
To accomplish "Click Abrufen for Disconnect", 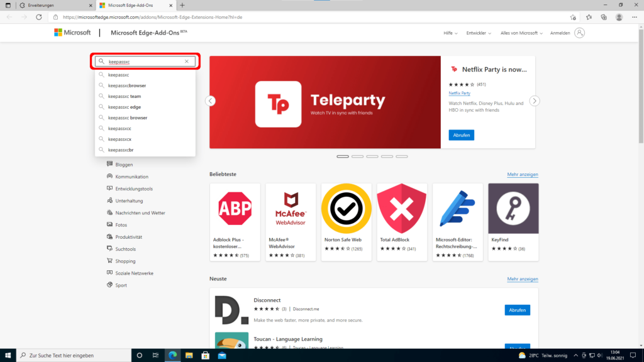I will pyautogui.click(x=517, y=310).
